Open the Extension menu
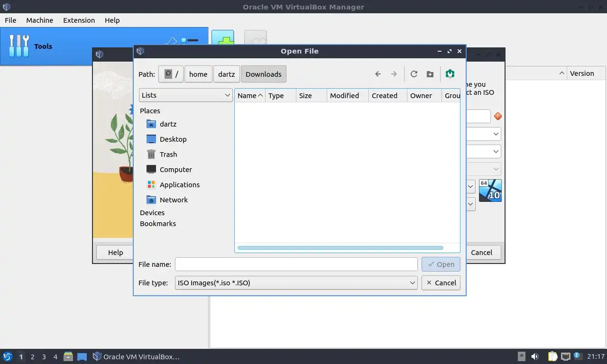The height and width of the screenshot is (364, 607). pyautogui.click(x=79, y=20)
